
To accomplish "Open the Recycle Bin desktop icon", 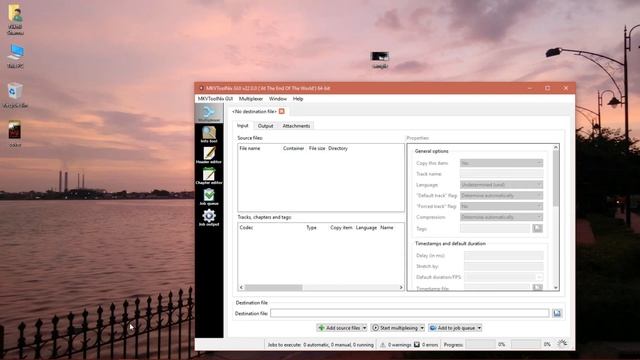I will [x=15, y=95].
